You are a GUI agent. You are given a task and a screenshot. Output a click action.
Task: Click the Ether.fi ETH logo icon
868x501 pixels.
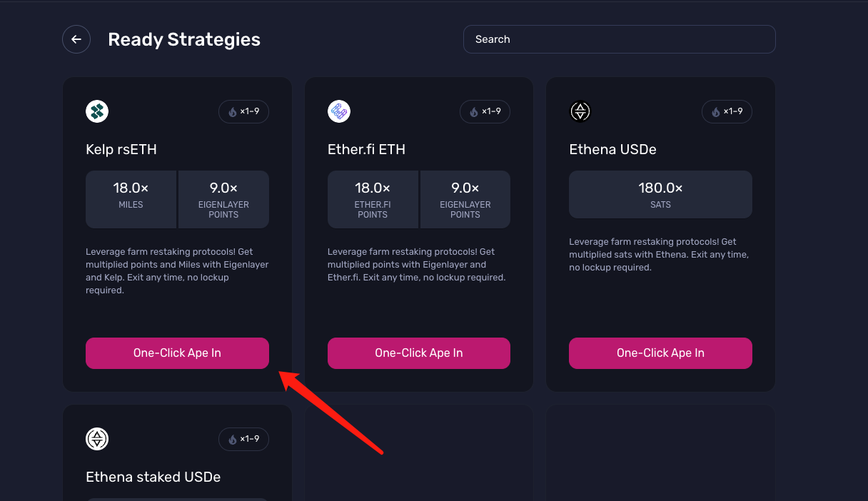[x=339, y=111]
